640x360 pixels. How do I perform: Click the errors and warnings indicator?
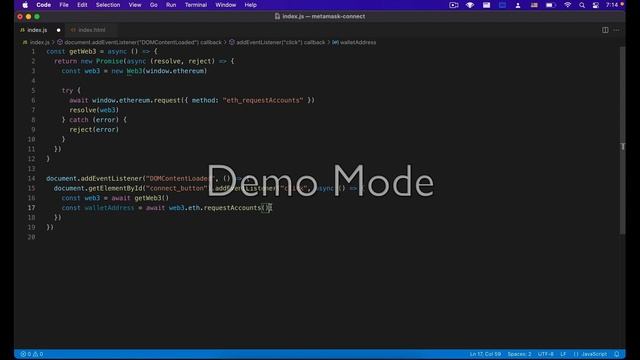[x=32, y=354]
